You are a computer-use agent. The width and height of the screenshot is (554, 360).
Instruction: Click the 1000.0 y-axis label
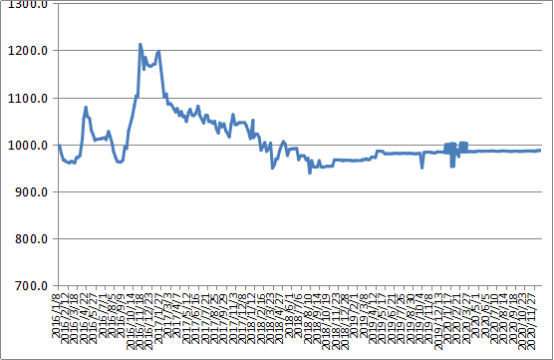click(x=28, y=146)
